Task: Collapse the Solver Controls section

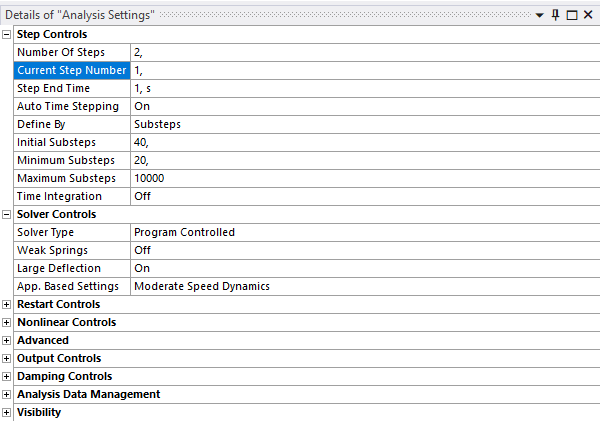Action: coord(7,214)
